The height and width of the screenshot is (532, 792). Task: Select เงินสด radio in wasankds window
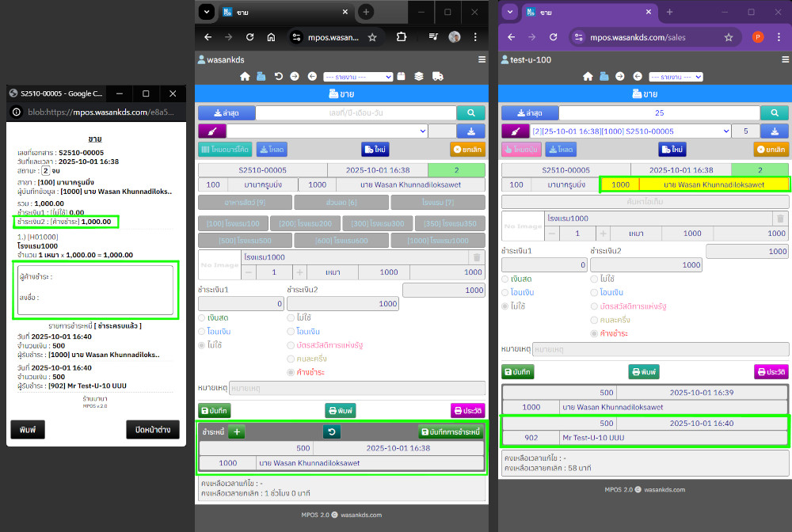pyautogui.click(x=203, y=317)
